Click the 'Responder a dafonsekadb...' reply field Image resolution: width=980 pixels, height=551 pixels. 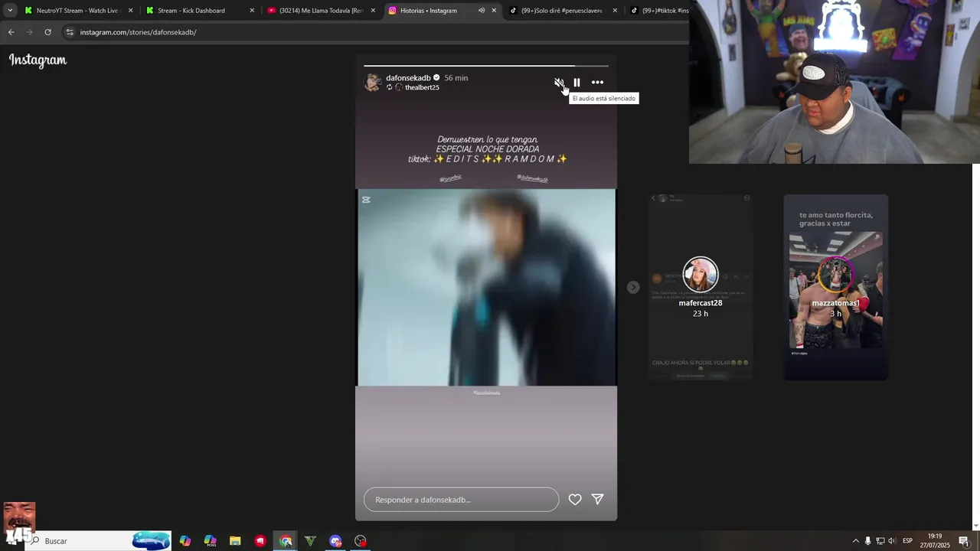(x=461, y=500)
